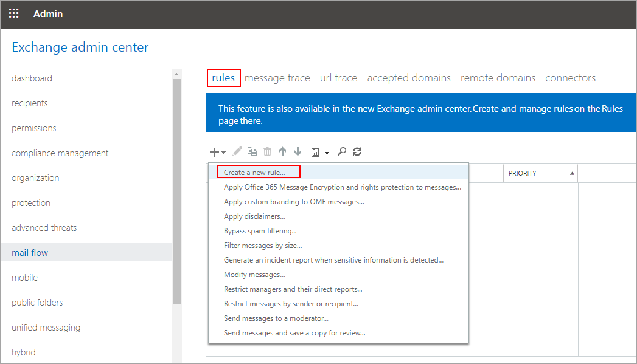Click the trash delete rule icon
This screenshot has width=637, height=364.
click(x=267, y=152)
